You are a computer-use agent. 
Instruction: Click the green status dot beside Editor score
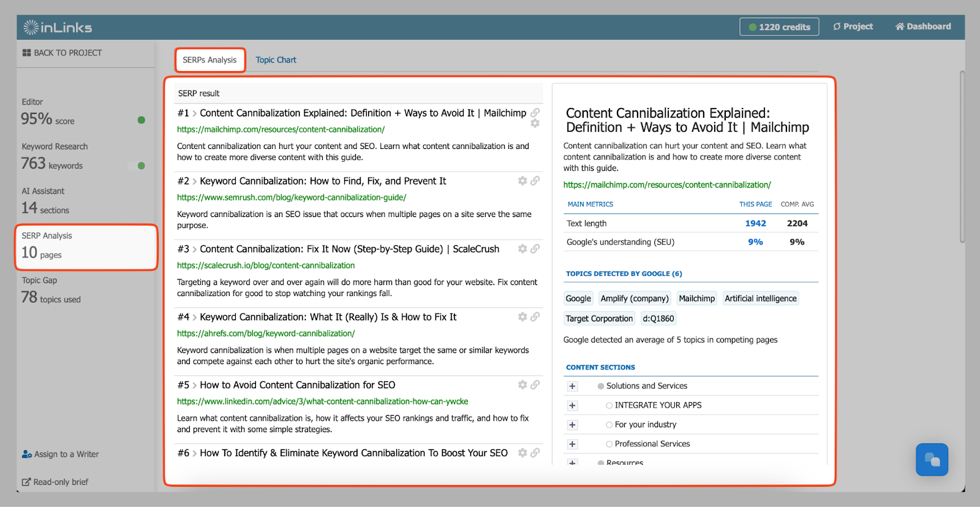pos(141,120)
